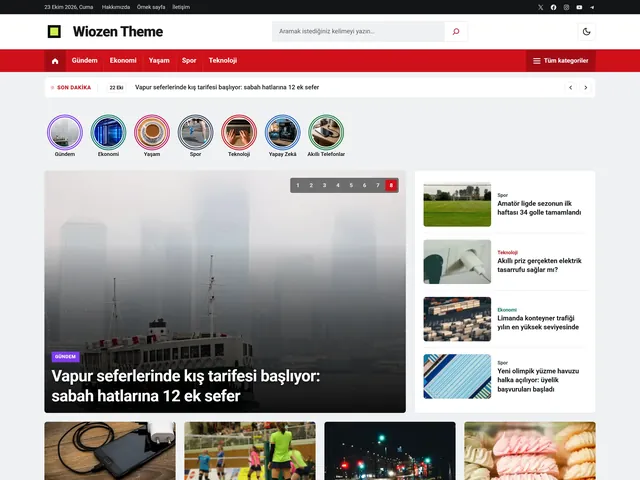Open the macarons dessert card image
Image resolution: width=640 pixels, height=480 pixels.
point(530,451)
